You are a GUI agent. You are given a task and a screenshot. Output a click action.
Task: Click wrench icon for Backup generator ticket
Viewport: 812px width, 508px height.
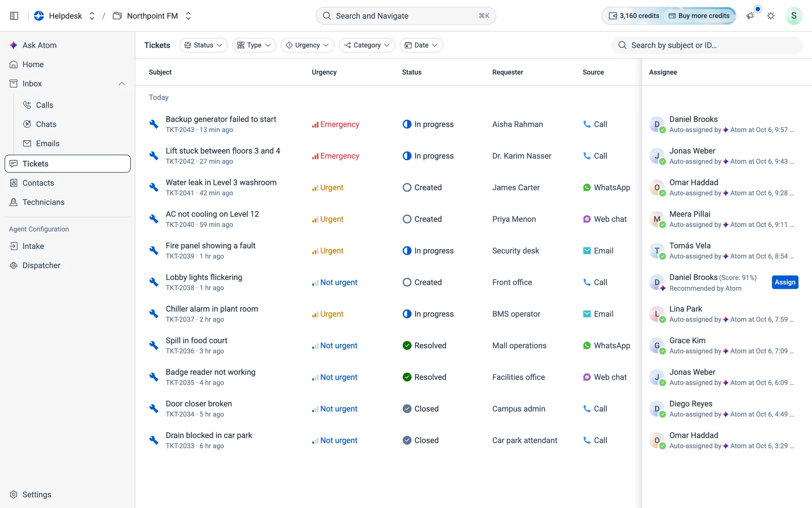[153, 124]
